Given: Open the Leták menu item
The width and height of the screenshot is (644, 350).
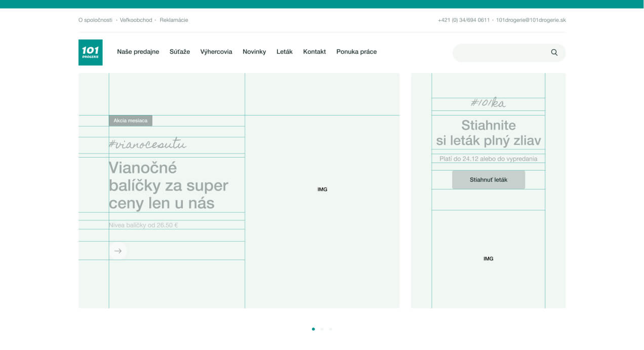Looking at the screenshot, I should [x=285, y=52].
